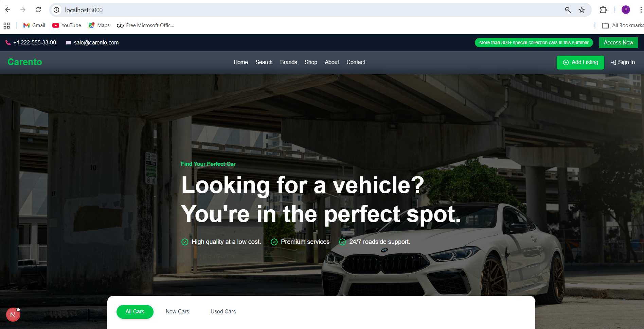Click the red N developer indicator badge

pyautogui.click(x=13, y=315)
